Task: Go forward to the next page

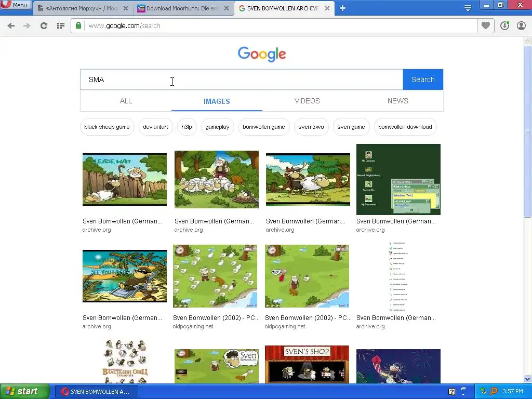Action: [27, 26]
